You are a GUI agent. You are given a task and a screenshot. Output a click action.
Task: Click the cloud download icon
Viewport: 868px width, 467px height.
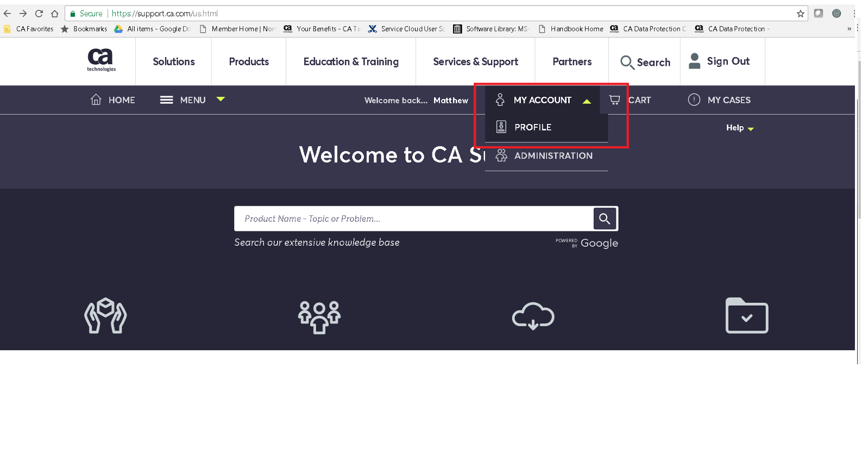[533, 316]
